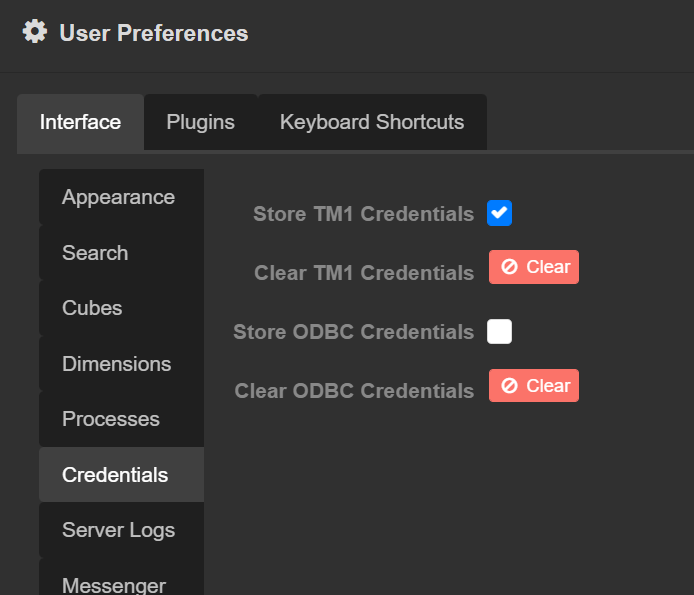This screenshot has width=694, height=595.
Task: Open the Plugins tab
Action: coord(200,123)
